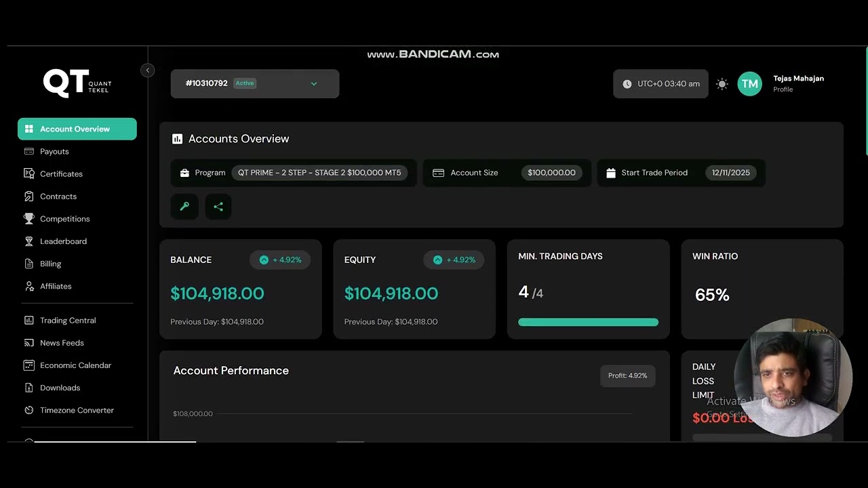Select Account Overview in the sidebar
The height and width of the screenshot is (488, 868).
77,129
